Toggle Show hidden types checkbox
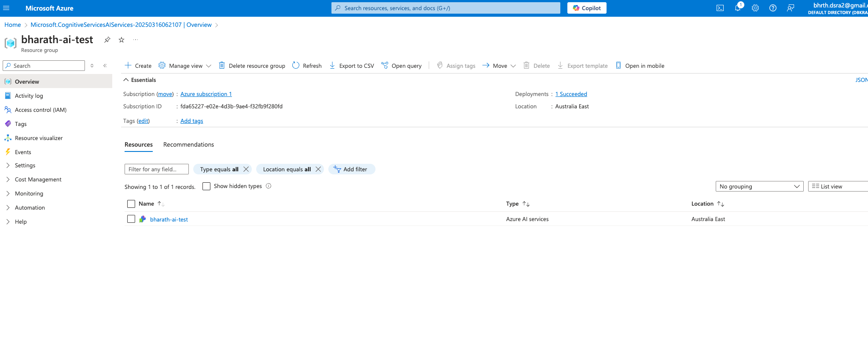This screenshot has height=347, width=868. click(x=206, y=186)
